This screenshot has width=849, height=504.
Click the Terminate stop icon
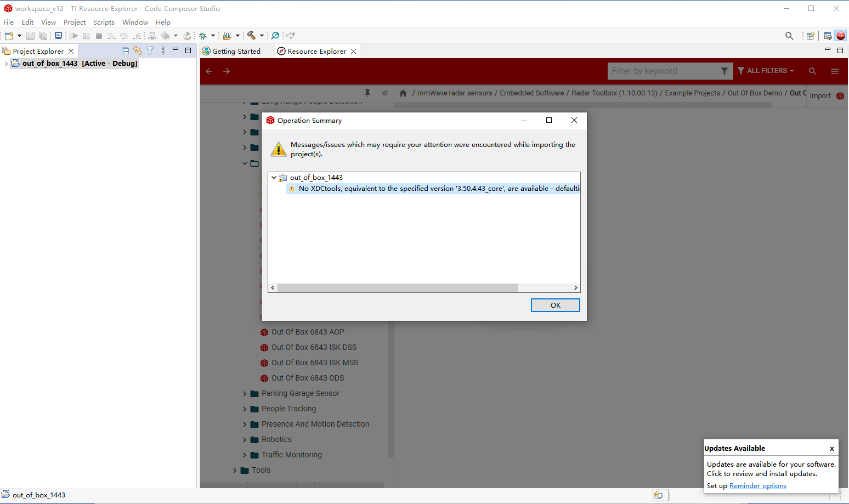(99, 36)
